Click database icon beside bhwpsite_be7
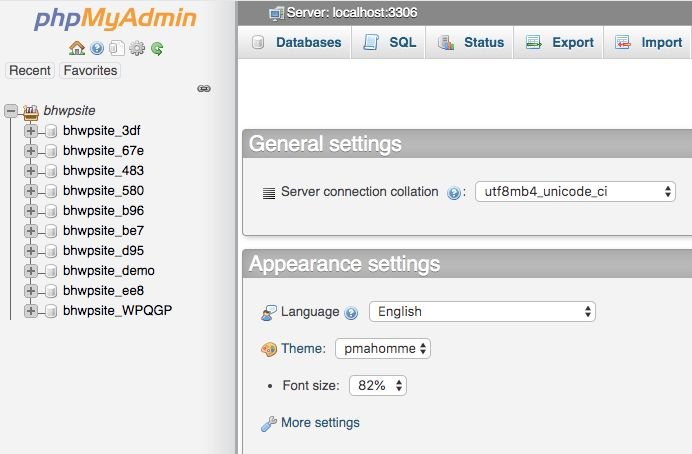692x454 pixels. click(51, 231)
